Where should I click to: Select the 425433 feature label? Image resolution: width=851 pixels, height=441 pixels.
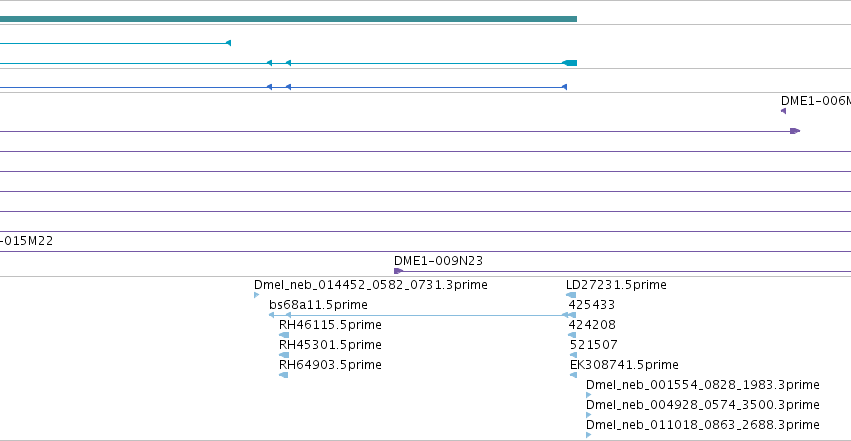point(592,305)
